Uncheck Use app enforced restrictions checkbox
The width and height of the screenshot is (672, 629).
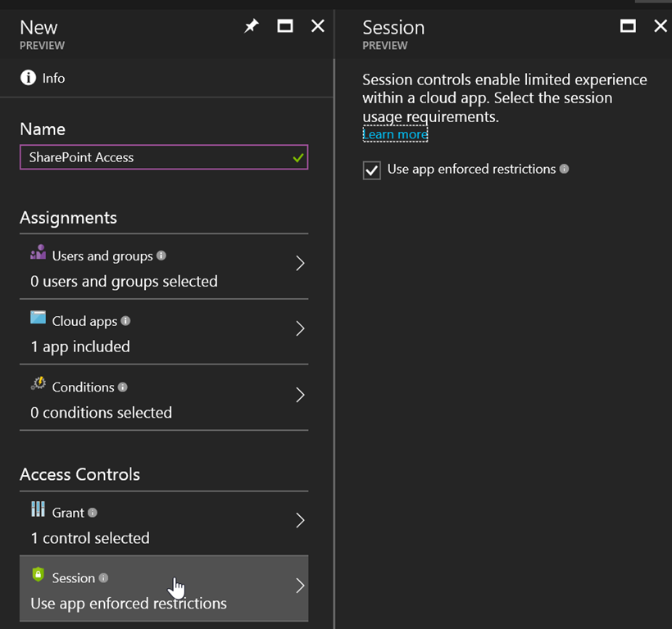[372, 170]
